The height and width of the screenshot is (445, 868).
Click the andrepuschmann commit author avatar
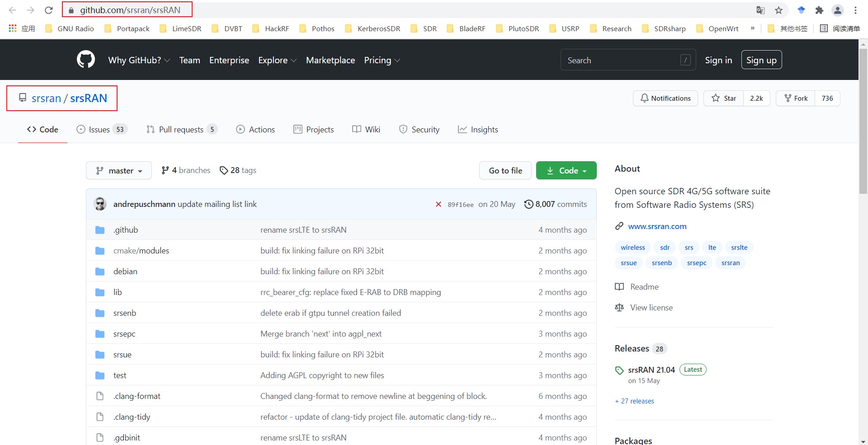pyautogui.click(x=100, y=204)
